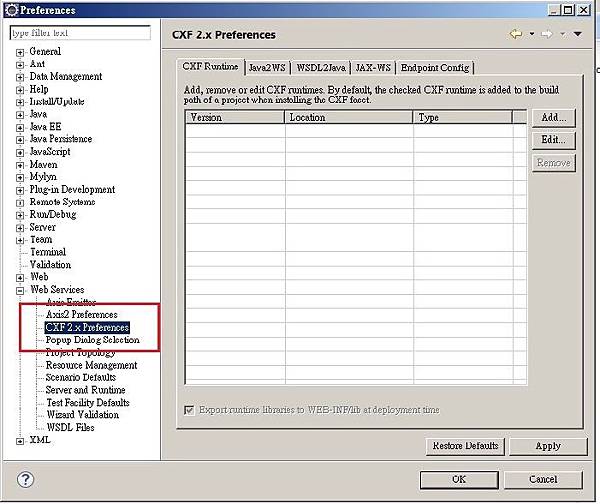Viewport: 600px width, 504px height.
Task: Select Scenario Defaults item
Action: pos(81,377)
